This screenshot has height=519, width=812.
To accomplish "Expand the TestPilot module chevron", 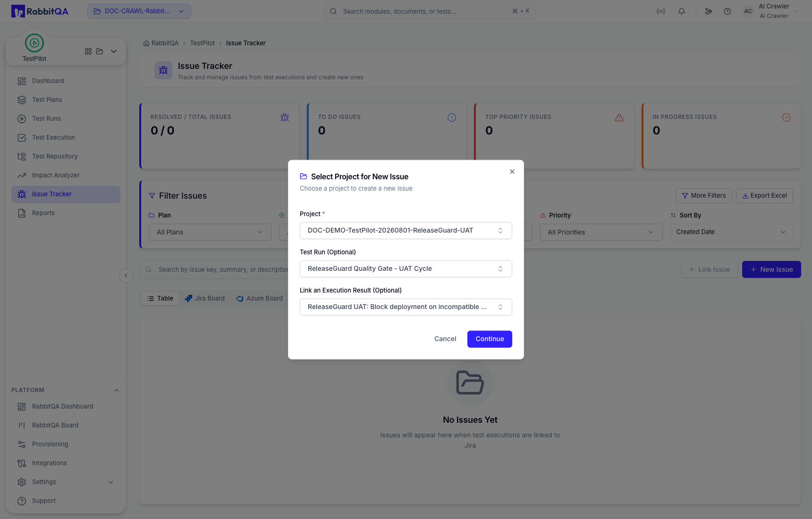I will pos(114,51).
